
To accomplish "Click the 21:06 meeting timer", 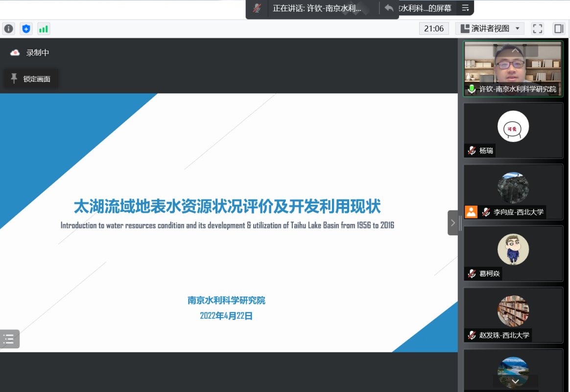I will click(434, 29).
